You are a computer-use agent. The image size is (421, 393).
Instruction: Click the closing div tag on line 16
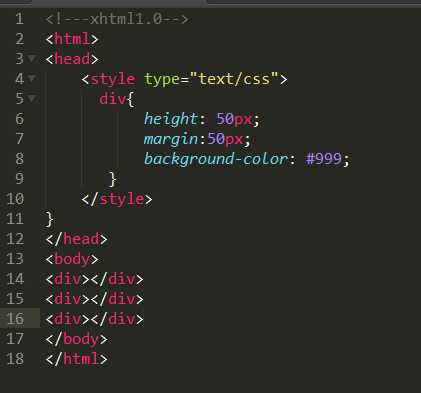[117, 319]
